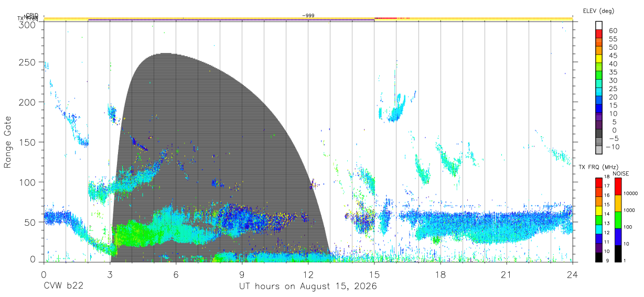Screen dimensions: 644x297
Task: Click the yellow TX FRQ swatch between 14 and 15
Action: tap(599, 210)
